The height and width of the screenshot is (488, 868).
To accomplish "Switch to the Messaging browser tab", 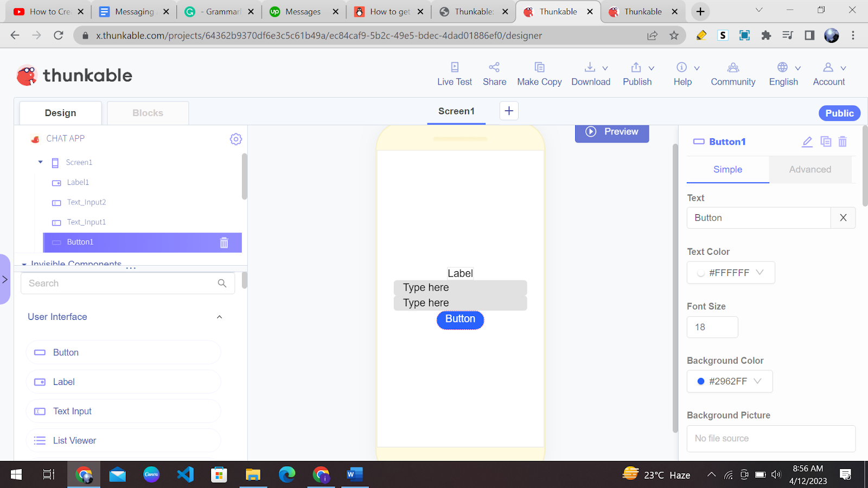I will (134, 11).
